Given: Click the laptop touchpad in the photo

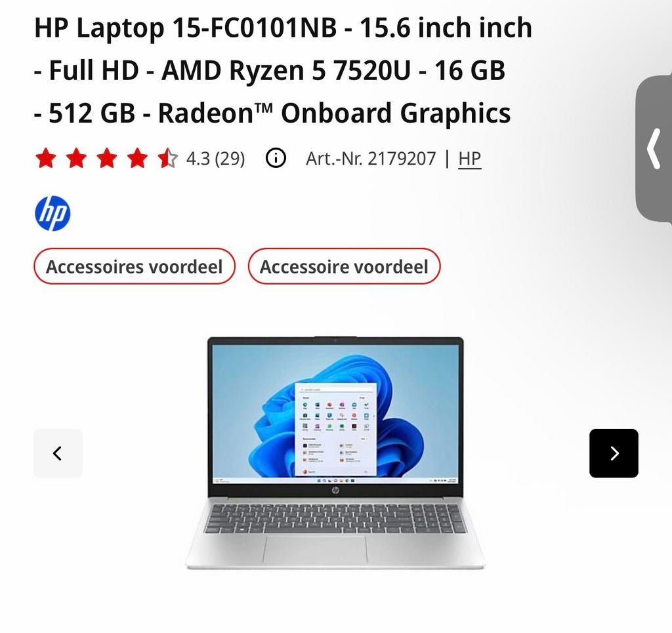Looking at the screenshot, I should [x=316, y=548].
